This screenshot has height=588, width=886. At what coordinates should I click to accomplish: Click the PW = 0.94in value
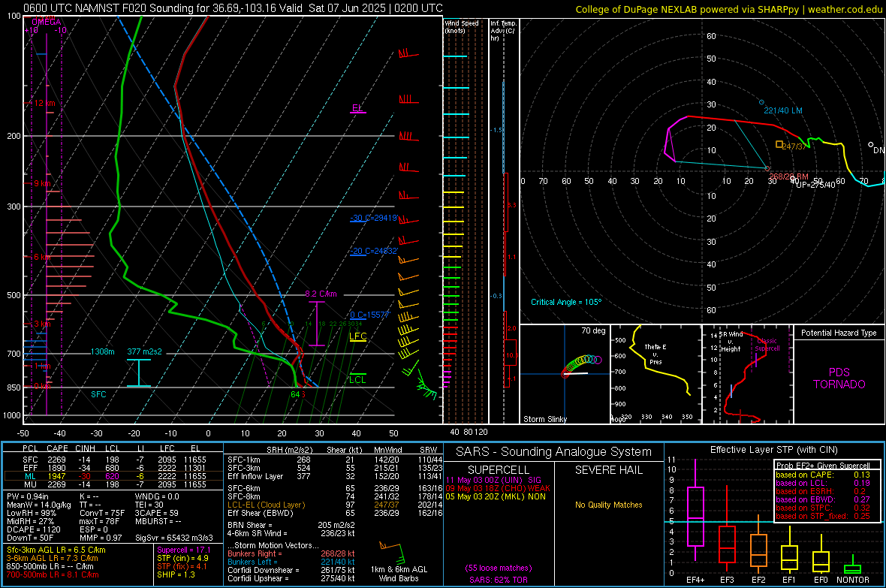click(27, 496)
